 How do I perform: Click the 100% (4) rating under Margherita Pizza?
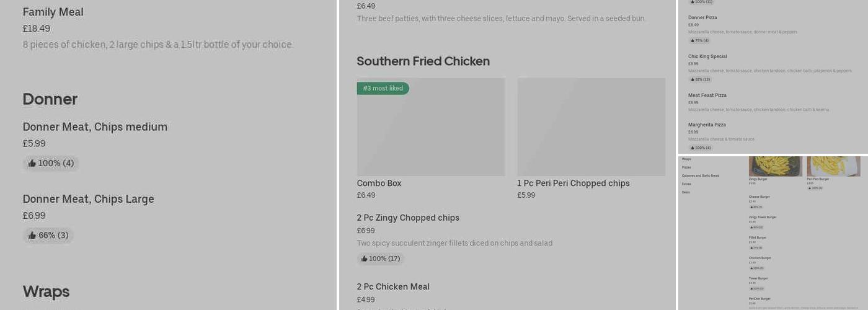pyautogui.click(x=701, y=148)
